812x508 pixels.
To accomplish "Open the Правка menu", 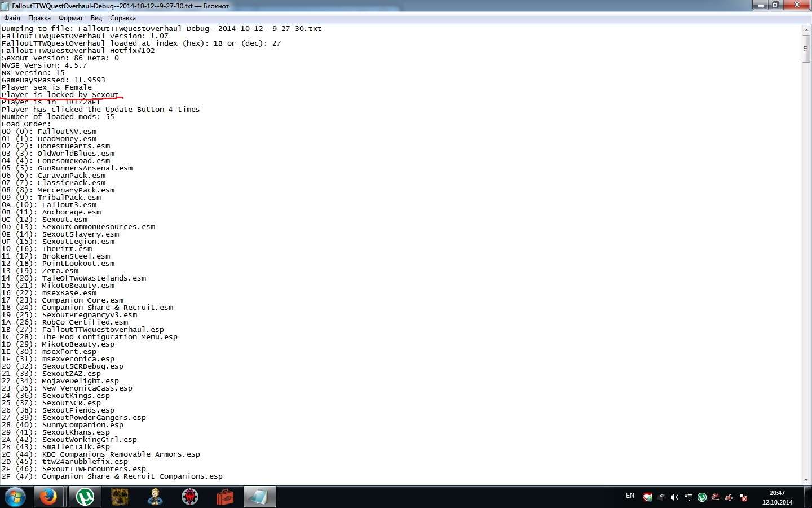I will point(39,18).
